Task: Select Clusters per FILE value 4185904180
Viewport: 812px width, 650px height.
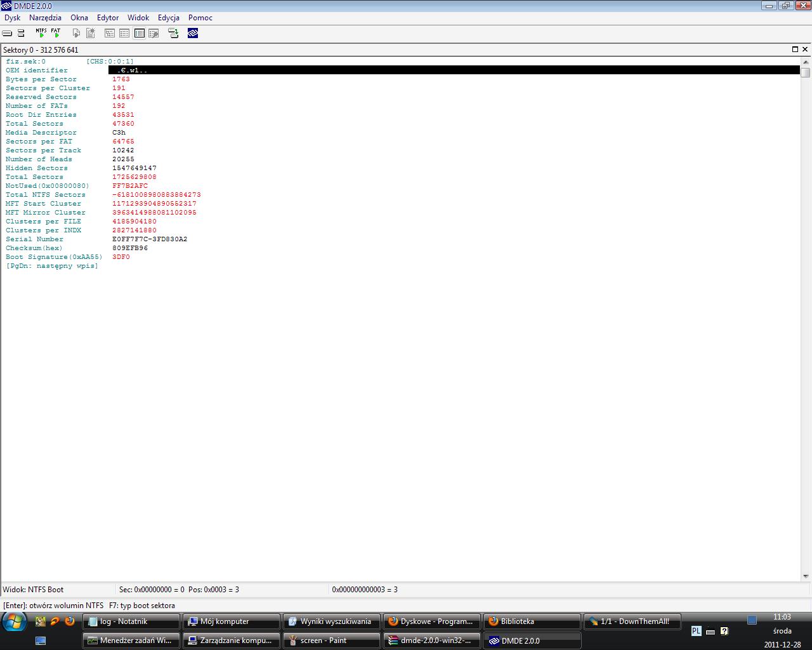Action: [134, 222]
